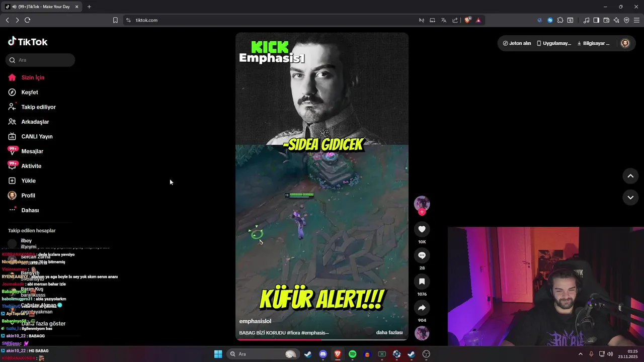Image resolution: width=644 pixels, height=362 pixels.
Task: Open the video comments bubble icon
Action: pyautogui.click(x=422, y=255)
